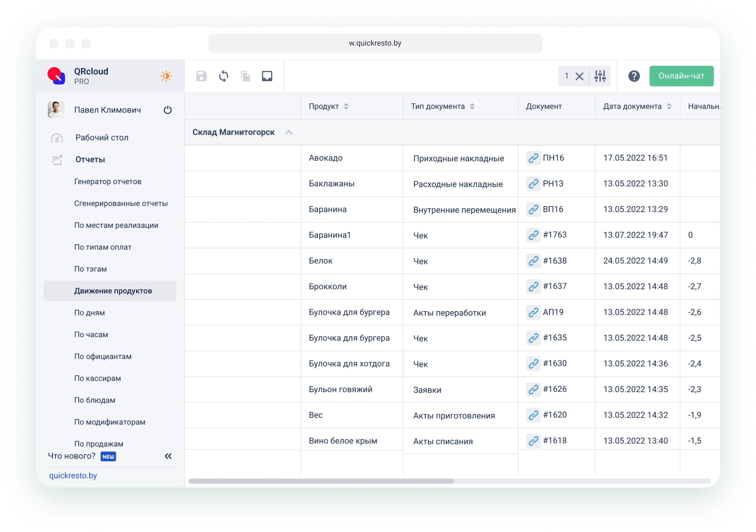Sort by the Продукт column arrows

[346, 106]
